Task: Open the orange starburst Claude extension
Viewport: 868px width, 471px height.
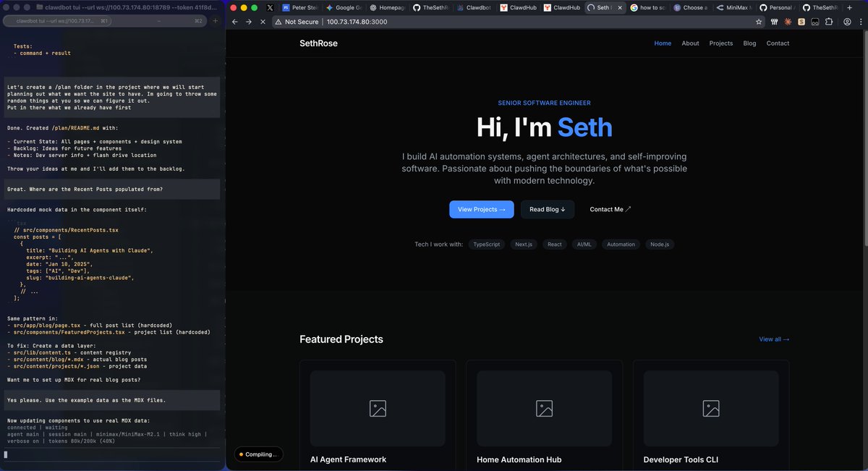Action: 788,22
